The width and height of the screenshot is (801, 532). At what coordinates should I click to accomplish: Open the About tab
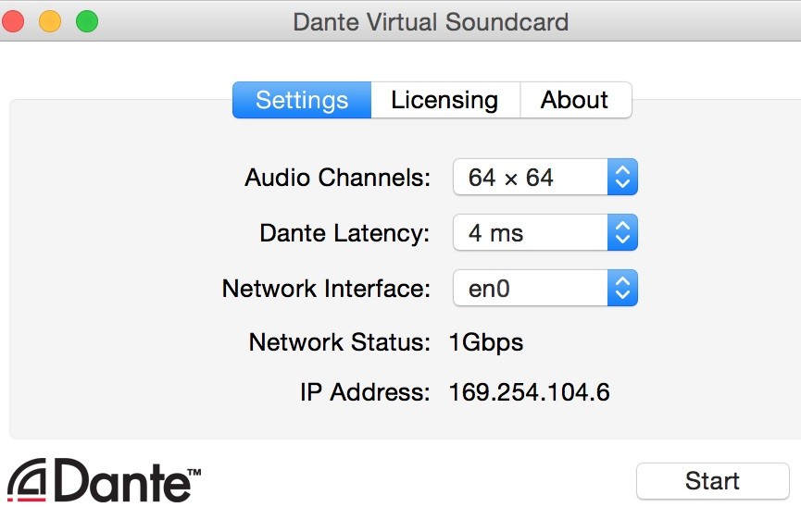point(576,100)
